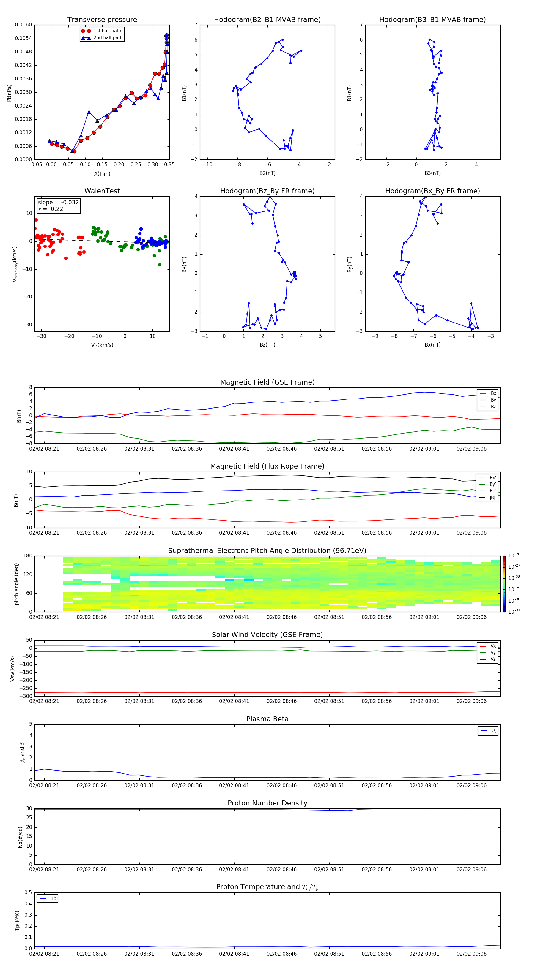This screenshot has height=980, width=535.
Task: Click the 'Vsw(km/s)' axis label
Action: tap(12, 668)
